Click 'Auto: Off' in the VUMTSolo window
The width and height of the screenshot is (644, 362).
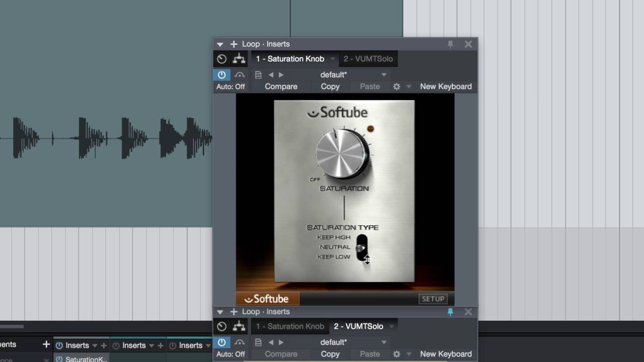[x=230, y=354]
